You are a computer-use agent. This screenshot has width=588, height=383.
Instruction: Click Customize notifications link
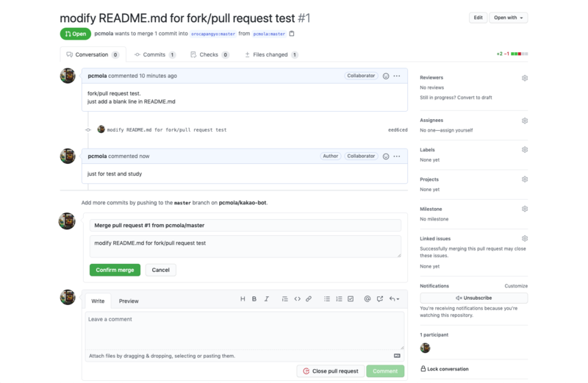[516, 286]
